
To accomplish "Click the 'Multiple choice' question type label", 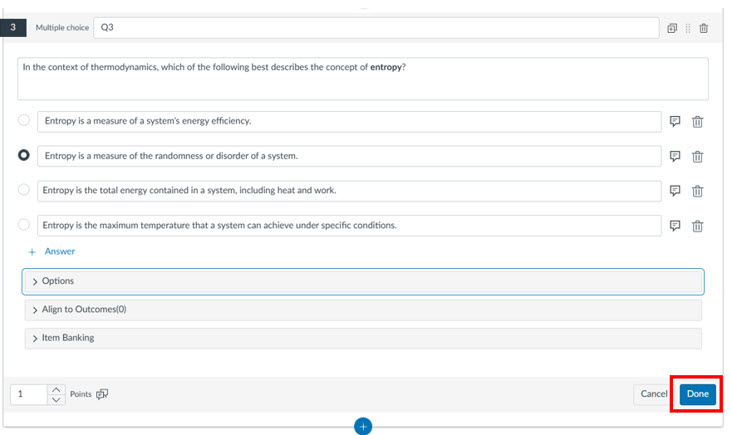I will pyautogui.click(x=62, y=28).
